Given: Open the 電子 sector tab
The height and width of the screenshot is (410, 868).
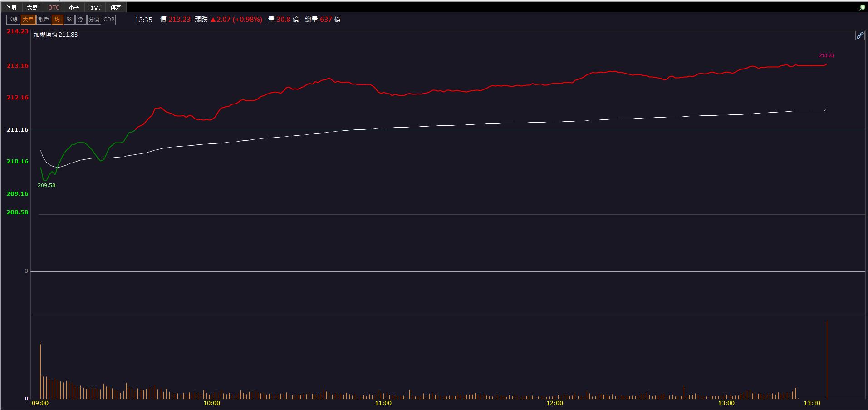Looking at the screenshot, I should (74, 8).
